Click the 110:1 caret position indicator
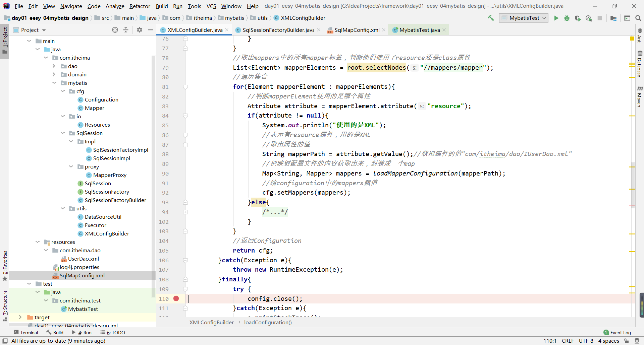 pos(550,341)
